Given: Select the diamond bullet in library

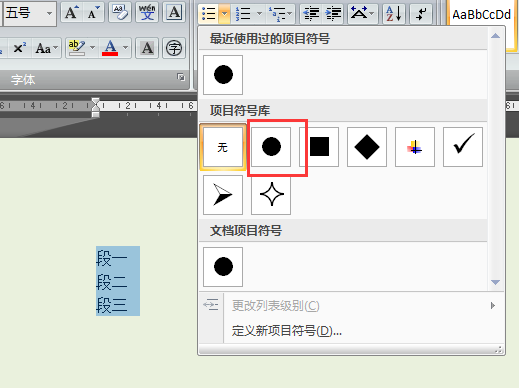Looking at the screenshot, I should click(x=367, y=147).
